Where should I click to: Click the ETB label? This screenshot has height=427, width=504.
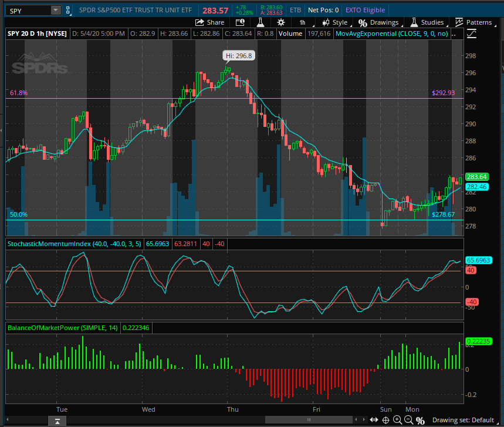point(295,11)
